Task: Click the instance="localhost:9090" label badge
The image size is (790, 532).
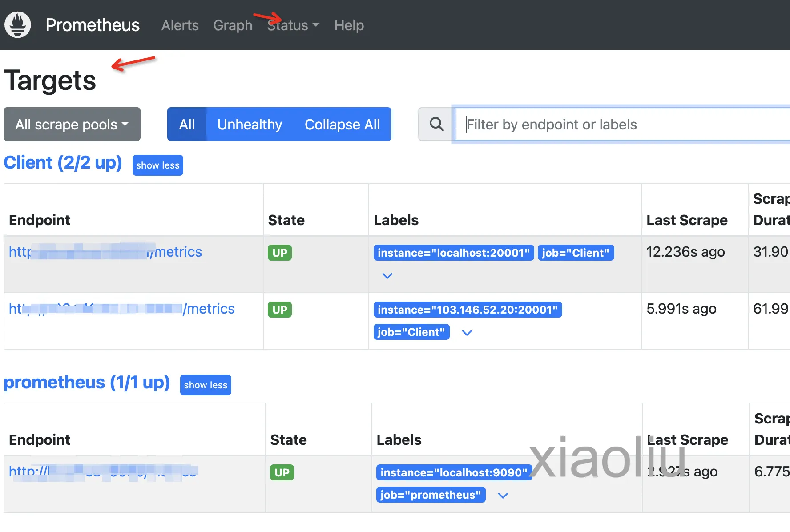Action: 454,472
